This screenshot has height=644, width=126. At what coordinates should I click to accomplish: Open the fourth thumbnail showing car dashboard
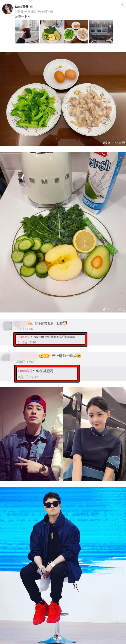101,32
